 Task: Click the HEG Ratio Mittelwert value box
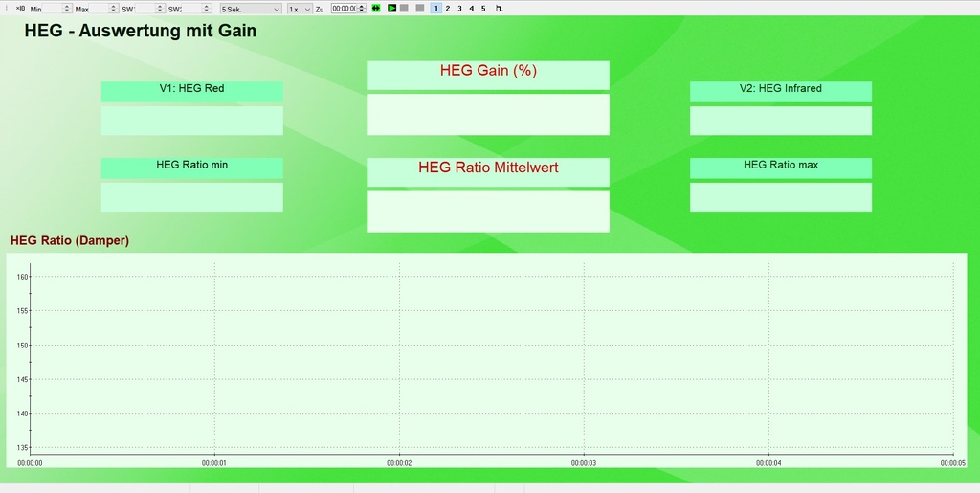488,212
